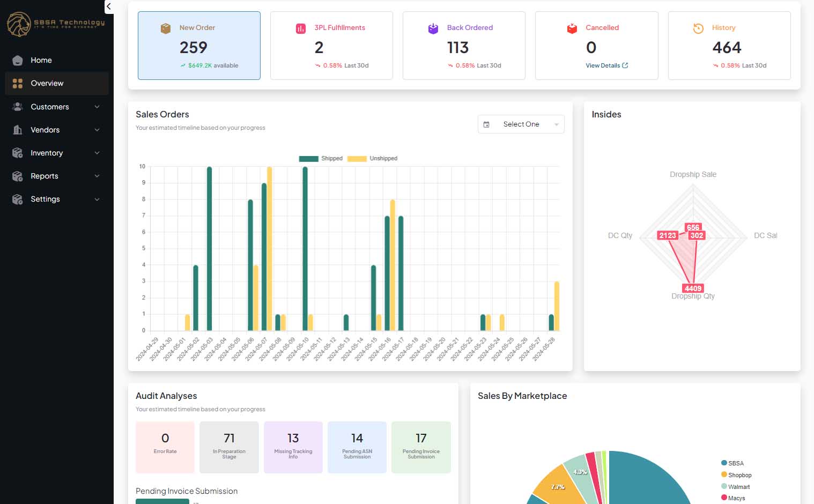Open the Missing Tracking Info 13 tile

[293, 447]
